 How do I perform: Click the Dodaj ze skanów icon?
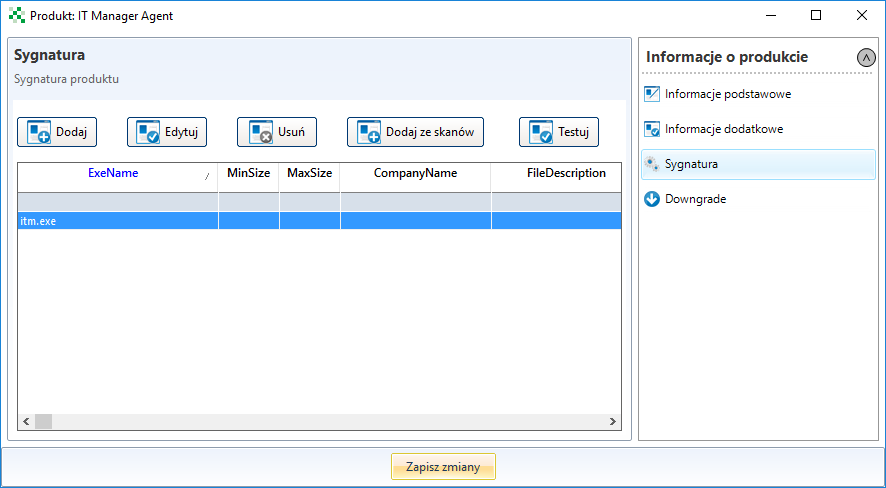click(x=370, y=132)
